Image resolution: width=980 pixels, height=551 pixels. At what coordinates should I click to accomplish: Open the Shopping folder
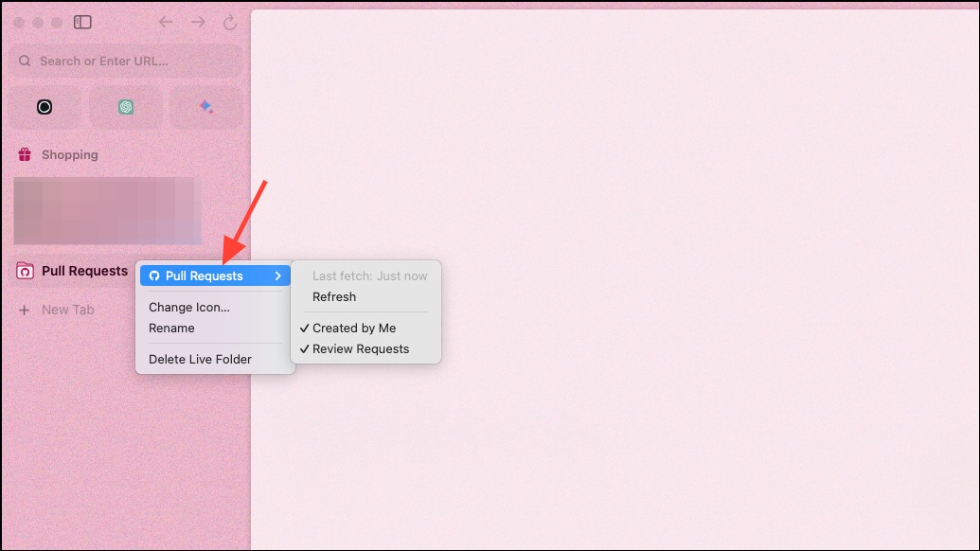69,154
